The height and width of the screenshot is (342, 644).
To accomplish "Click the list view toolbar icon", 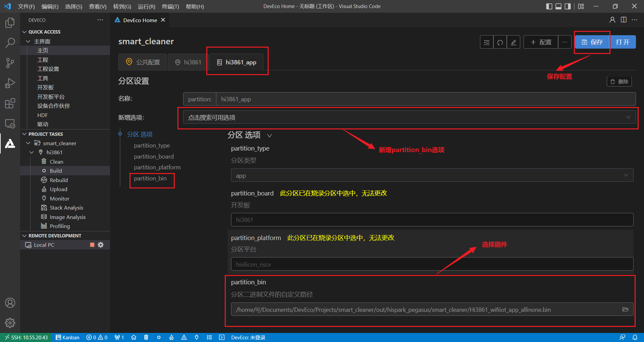I will click(x=487, y=42).
